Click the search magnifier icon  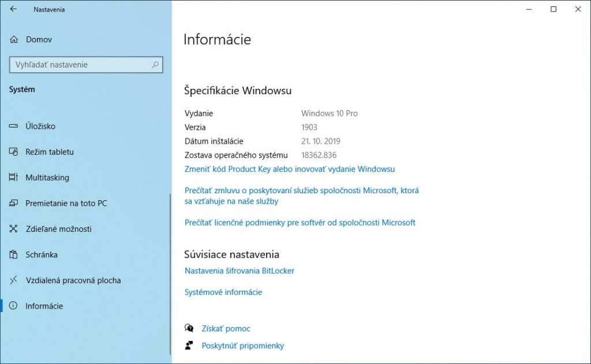(155, 65)
